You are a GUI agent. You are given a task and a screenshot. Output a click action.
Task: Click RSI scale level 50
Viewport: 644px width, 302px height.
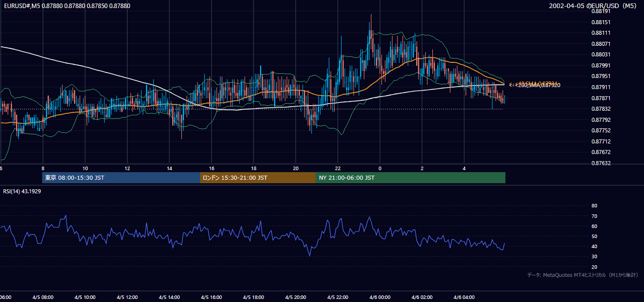(594, 236)
